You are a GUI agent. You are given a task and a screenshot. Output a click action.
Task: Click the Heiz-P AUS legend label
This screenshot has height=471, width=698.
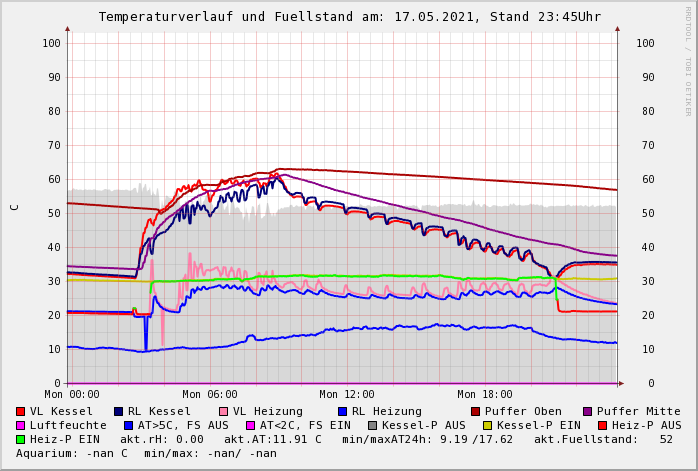(x=646, y=425)
